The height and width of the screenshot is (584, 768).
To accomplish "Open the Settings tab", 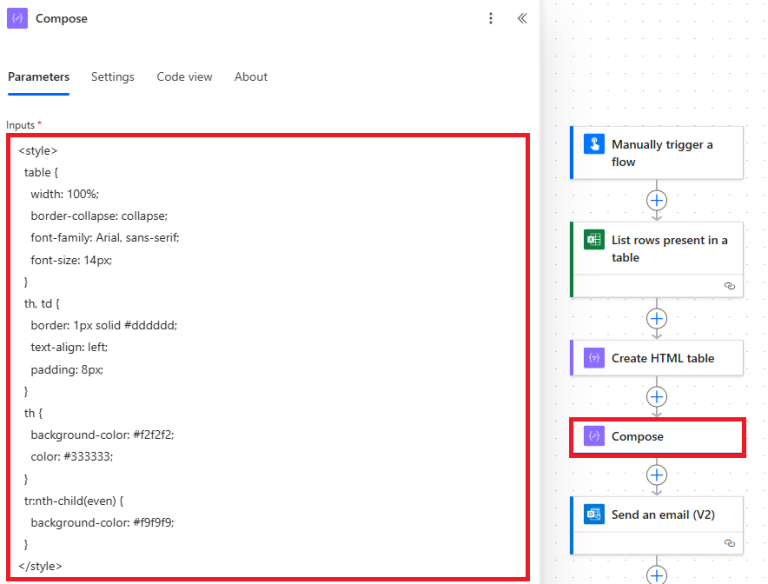I will tap(113, 77).
